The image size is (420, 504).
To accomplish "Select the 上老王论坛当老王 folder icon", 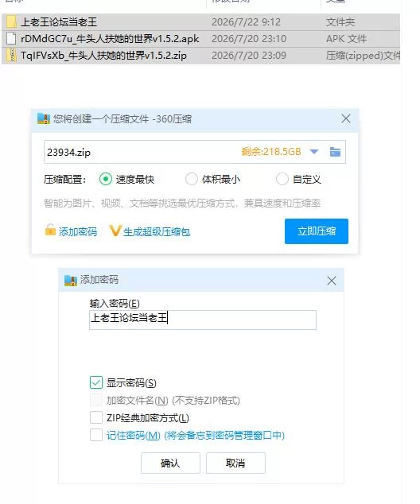I will pos(11,21).
